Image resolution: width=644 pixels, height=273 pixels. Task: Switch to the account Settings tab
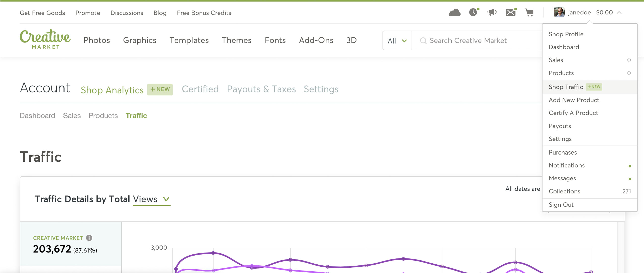click(x=321, y=89)
